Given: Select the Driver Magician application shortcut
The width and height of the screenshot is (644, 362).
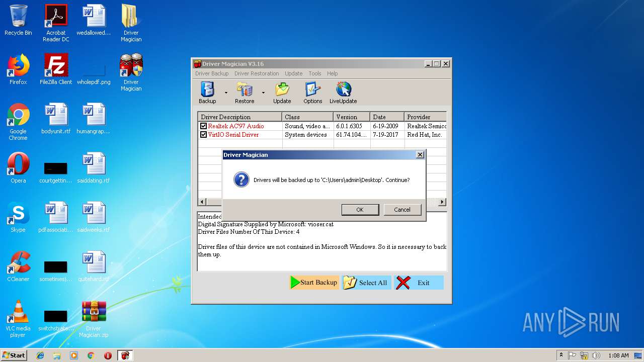Looking at the screenshot, I should 131,72.
